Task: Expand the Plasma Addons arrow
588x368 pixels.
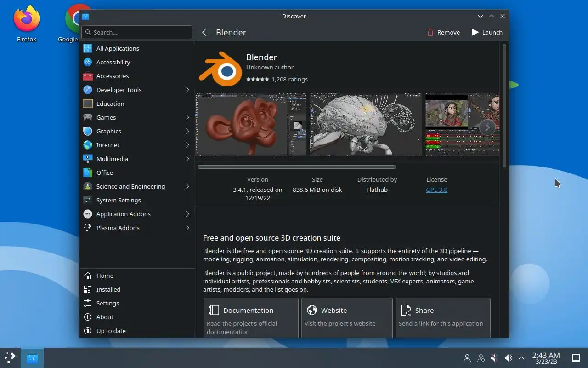Action: [187, 228]
